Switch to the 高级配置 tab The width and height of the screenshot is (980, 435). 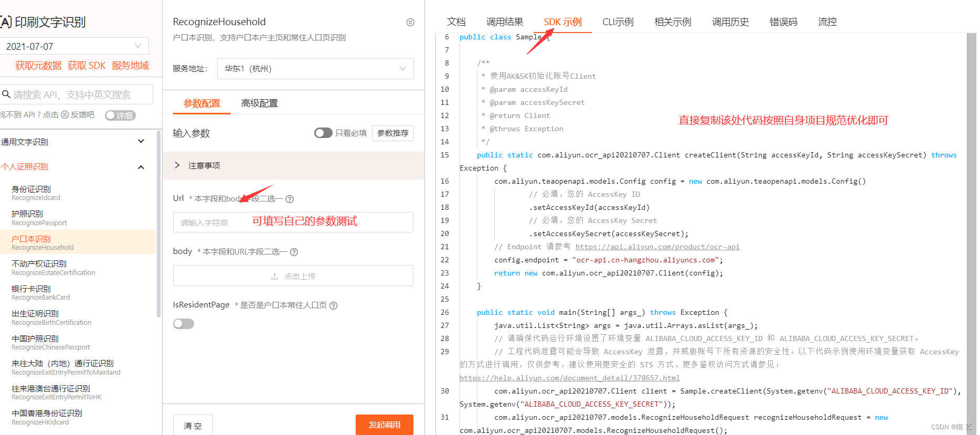259,103
